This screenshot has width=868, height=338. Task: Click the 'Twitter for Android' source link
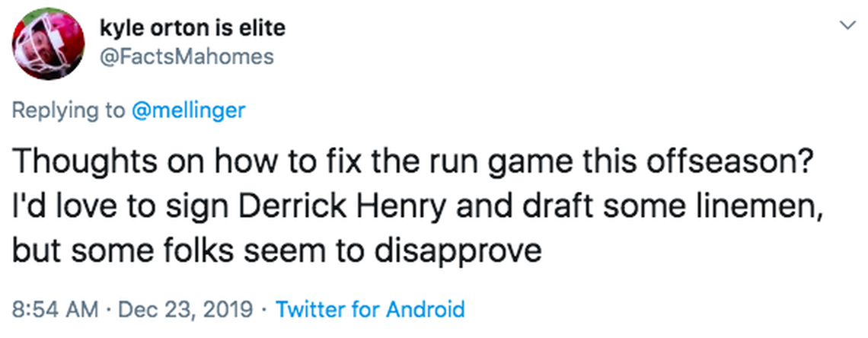[369, 310]
